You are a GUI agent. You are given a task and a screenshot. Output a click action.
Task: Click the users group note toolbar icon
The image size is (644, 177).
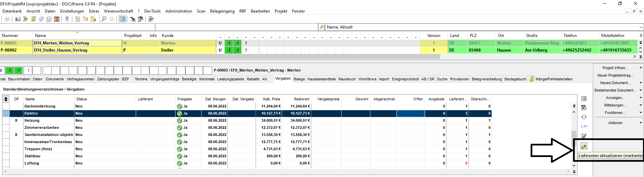coord(140,19)
